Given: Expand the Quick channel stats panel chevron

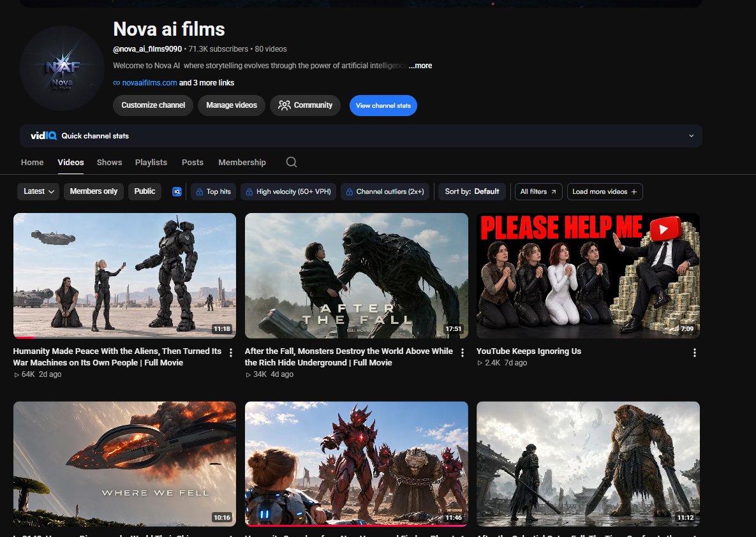Looking at the screenshot, I should tap(692, 136).
